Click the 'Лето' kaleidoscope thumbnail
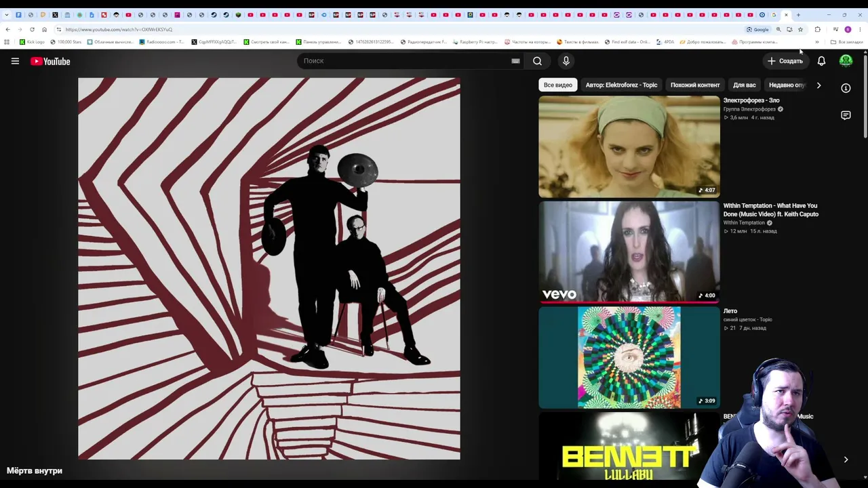The width and height of the screenshot is (868, 488). click(629, 357)
